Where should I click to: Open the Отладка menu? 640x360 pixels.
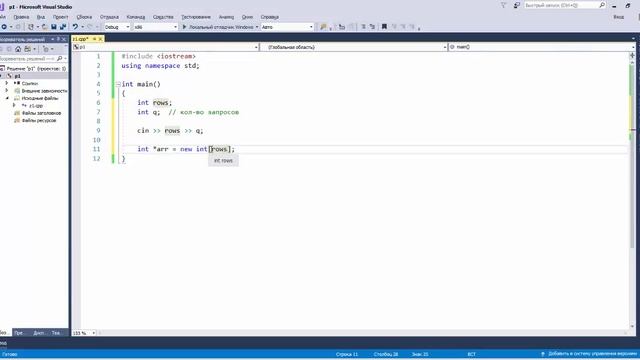[109, 17]
